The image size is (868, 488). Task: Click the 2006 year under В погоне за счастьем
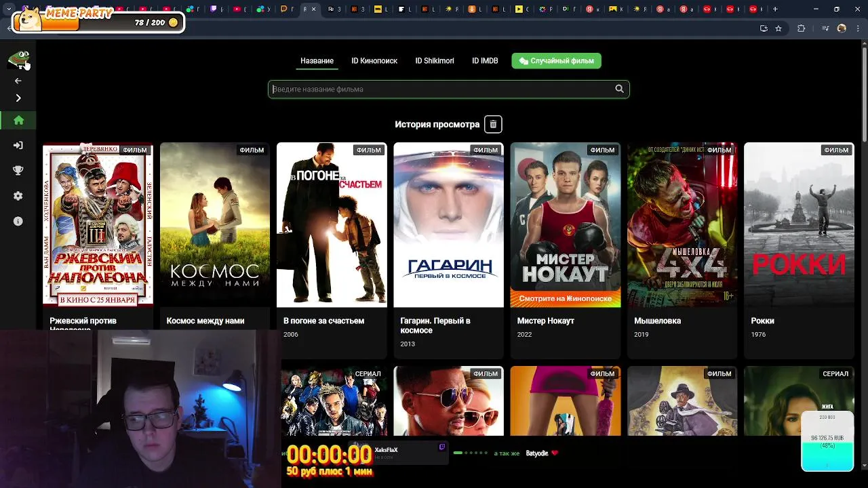(291, 334)
